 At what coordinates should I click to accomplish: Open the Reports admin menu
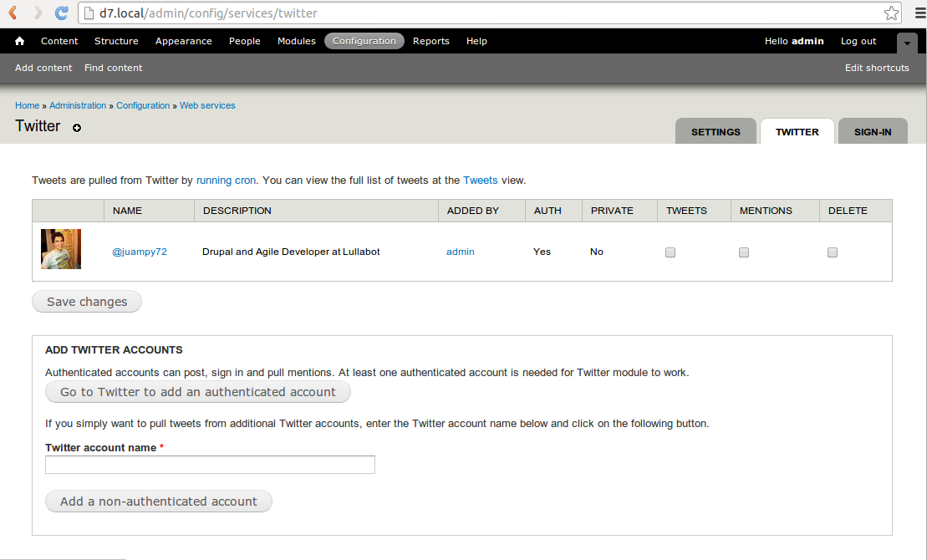point(431,41)
